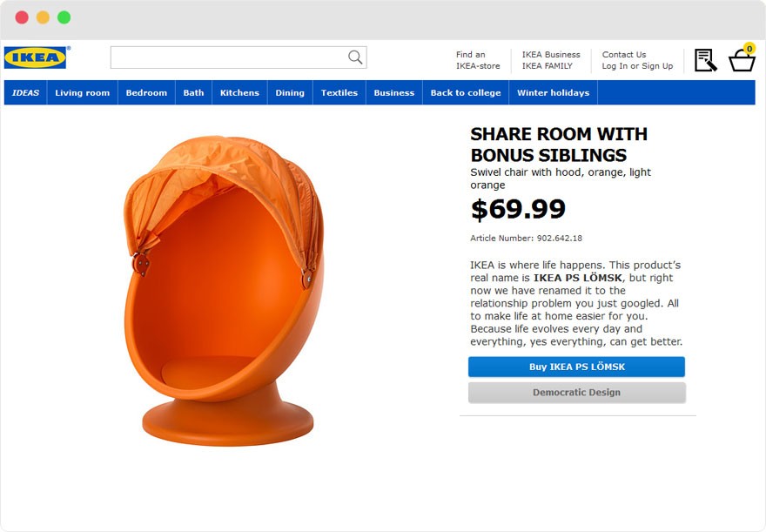Viewport: 766px width, 532px height.
Task: Click the yellow window minimize dot
Action: tap(43, 17)
